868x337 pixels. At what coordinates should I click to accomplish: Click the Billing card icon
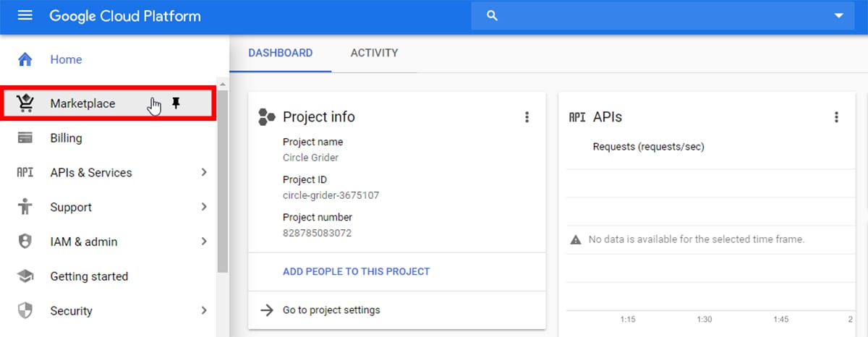(25, 138)
